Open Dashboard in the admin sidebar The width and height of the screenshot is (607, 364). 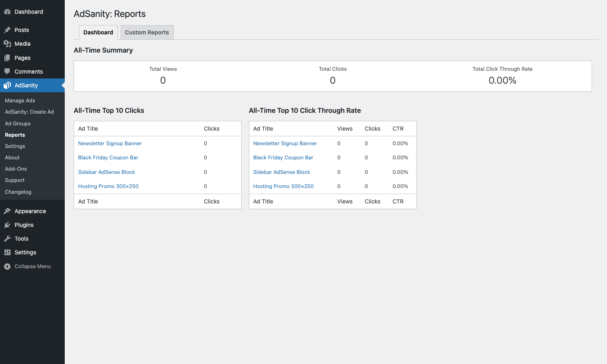29,12
